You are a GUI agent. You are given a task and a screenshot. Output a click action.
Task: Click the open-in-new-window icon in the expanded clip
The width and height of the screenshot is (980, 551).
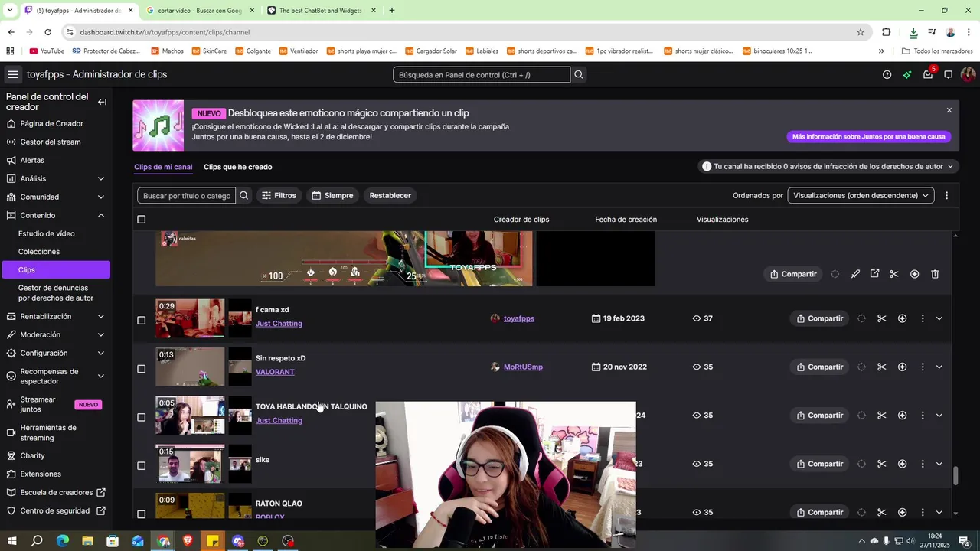click(874, 274)
